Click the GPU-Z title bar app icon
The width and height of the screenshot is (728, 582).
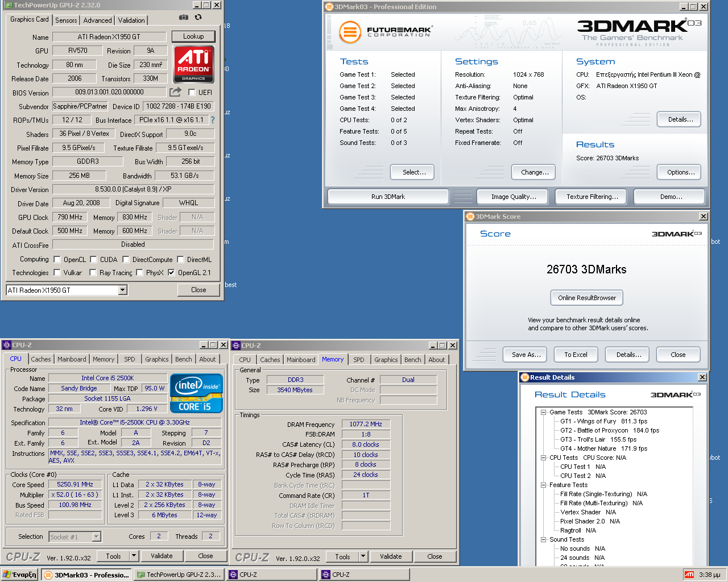(x=8, y=5)
